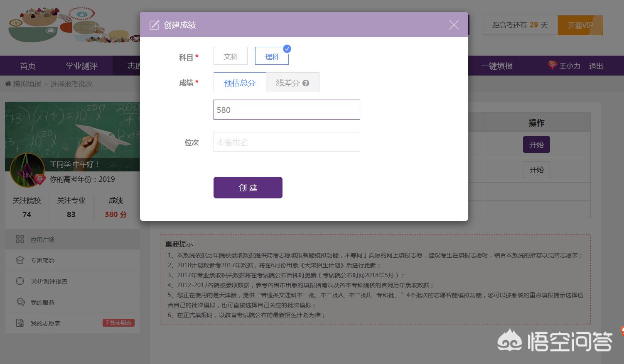Screen dimensions: 624x364
Task: Click the 开通VIP button
Action: (x=580, y=25)
